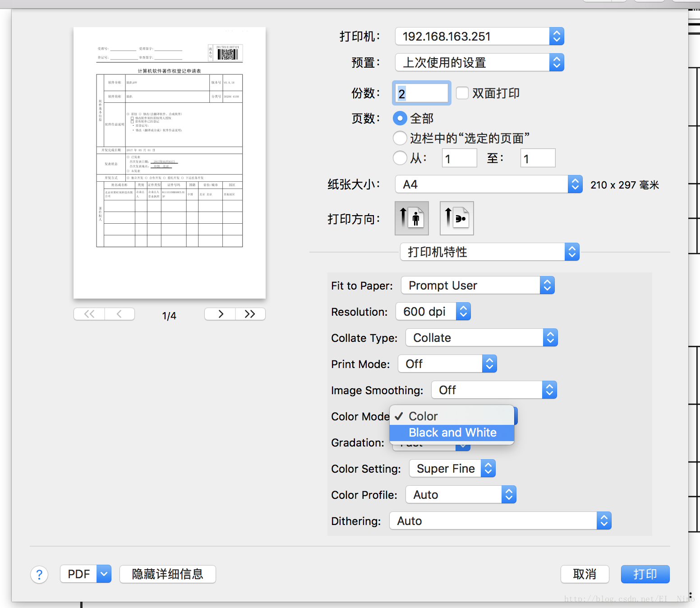The width and height of the screenshot is (700, 608).
Task: Go to first preview page
Action: coord(89,314)
